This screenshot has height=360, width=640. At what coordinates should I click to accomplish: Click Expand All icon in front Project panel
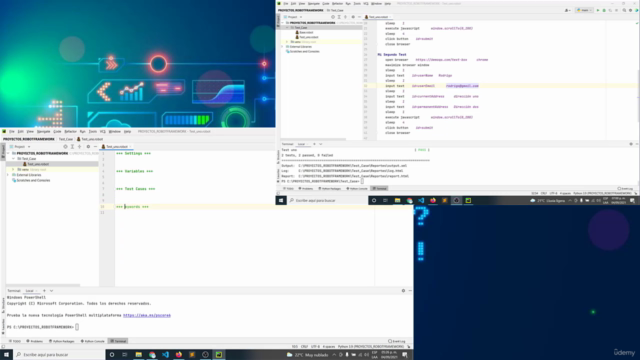[x=72, y=147]
